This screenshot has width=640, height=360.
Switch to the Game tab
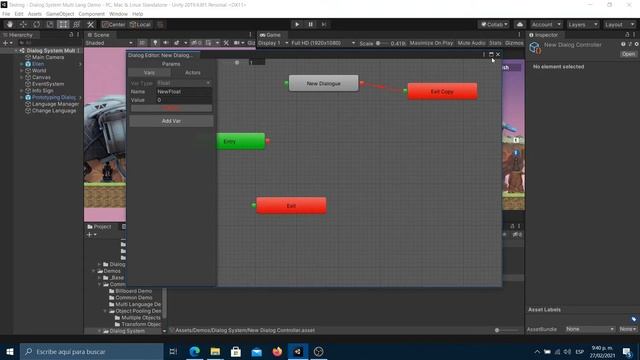tap(270, 35)
